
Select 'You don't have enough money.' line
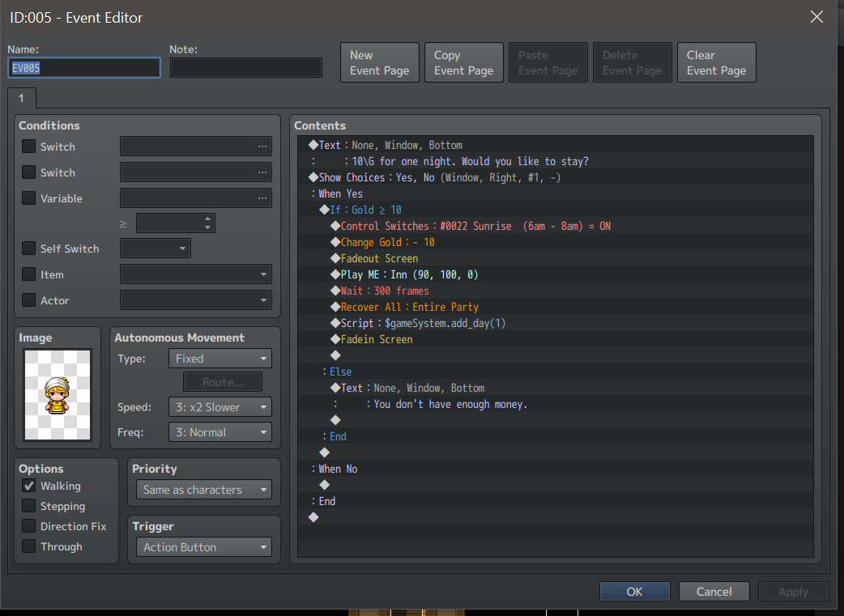click(x=556, y=403)
